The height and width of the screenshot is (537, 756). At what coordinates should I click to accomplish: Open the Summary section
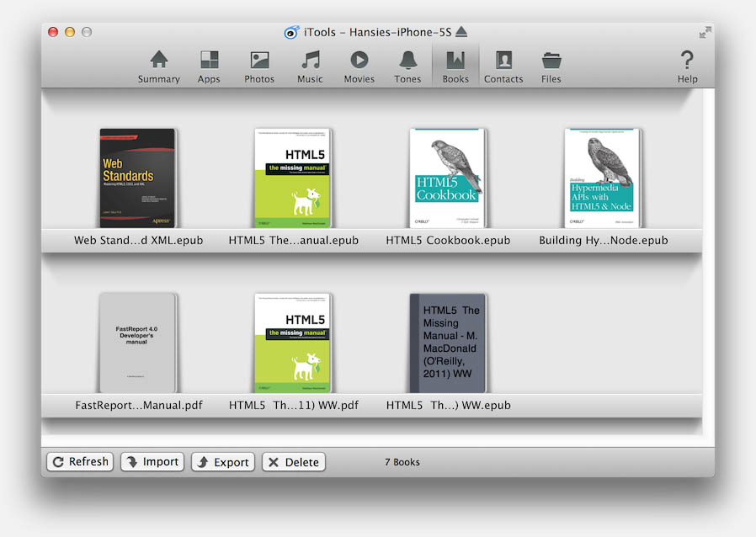pyautogui.click(x=158, y=67)
